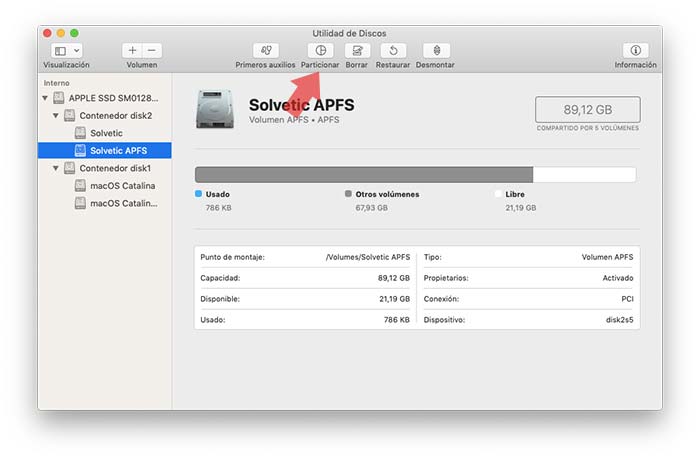Click the Propietarios Activado value
The width and height of the screenshot is (700, 460).
(618, 278)
